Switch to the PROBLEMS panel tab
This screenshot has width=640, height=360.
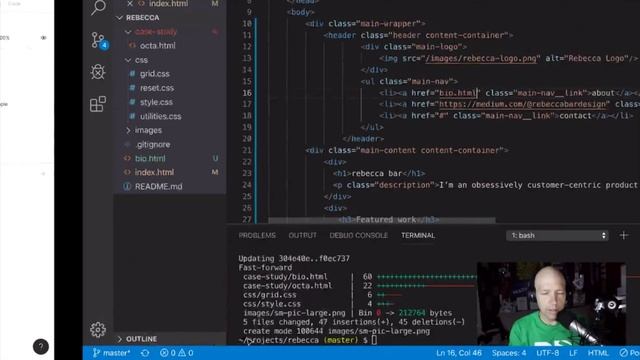257,236
